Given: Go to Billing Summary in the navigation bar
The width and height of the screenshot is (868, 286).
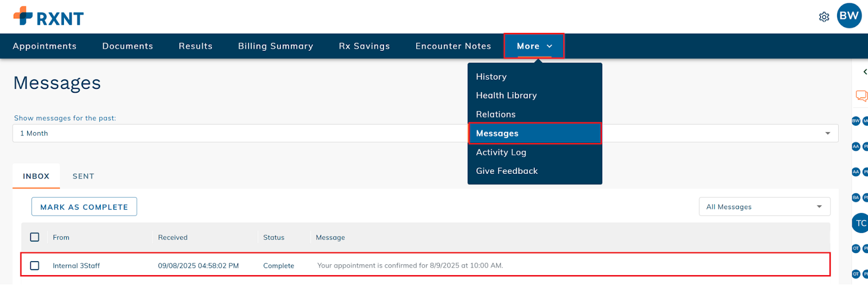Looking at the screenshot, I should 276,46.
